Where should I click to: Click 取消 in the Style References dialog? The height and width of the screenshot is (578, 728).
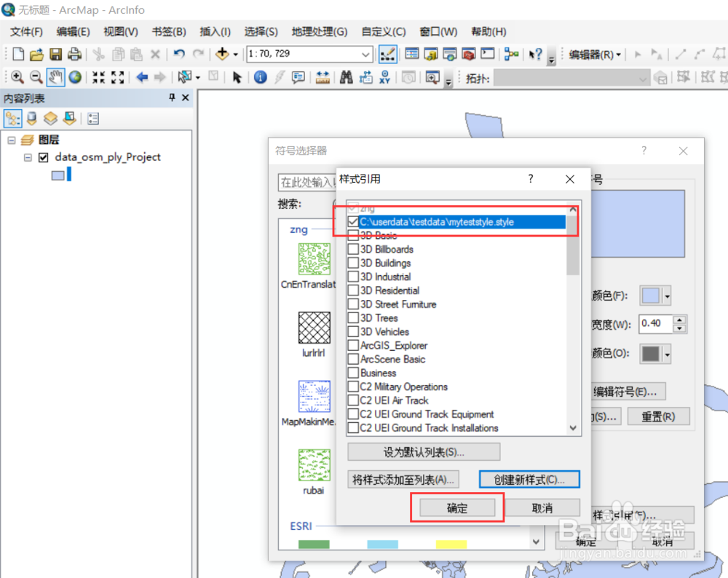point(542,508)
